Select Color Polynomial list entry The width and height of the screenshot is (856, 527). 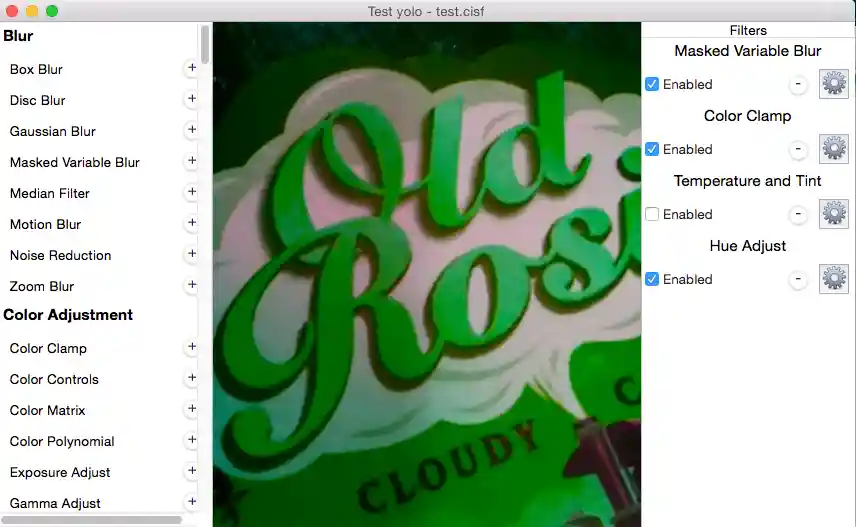point(62,441)
